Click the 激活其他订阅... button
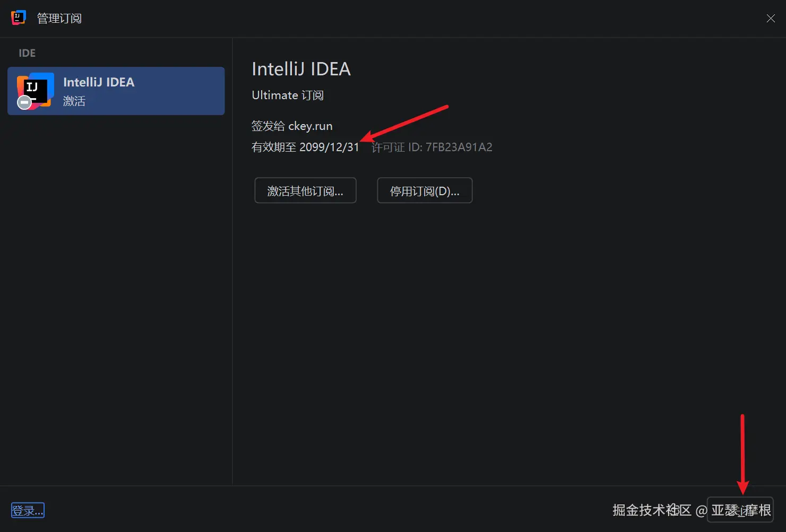The height and width of the screenshot is (532, 786). coord(305,190)
